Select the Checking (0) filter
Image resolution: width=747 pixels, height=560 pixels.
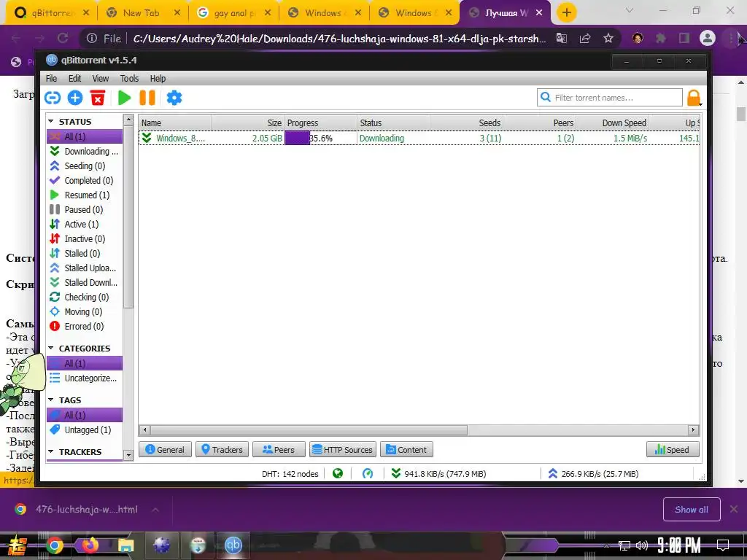(85, 297)
